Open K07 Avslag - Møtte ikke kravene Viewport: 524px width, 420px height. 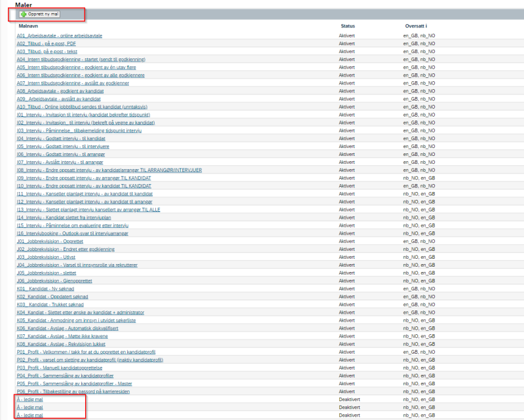pyautogui.click(x=62, y=336)
